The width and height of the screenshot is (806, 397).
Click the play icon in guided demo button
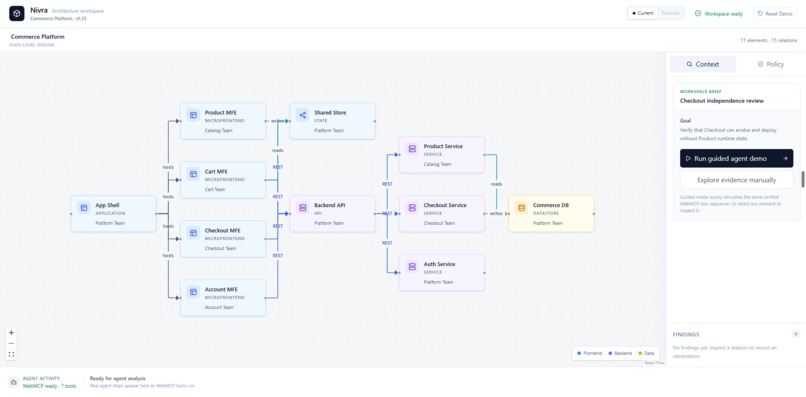click(688, 158)
